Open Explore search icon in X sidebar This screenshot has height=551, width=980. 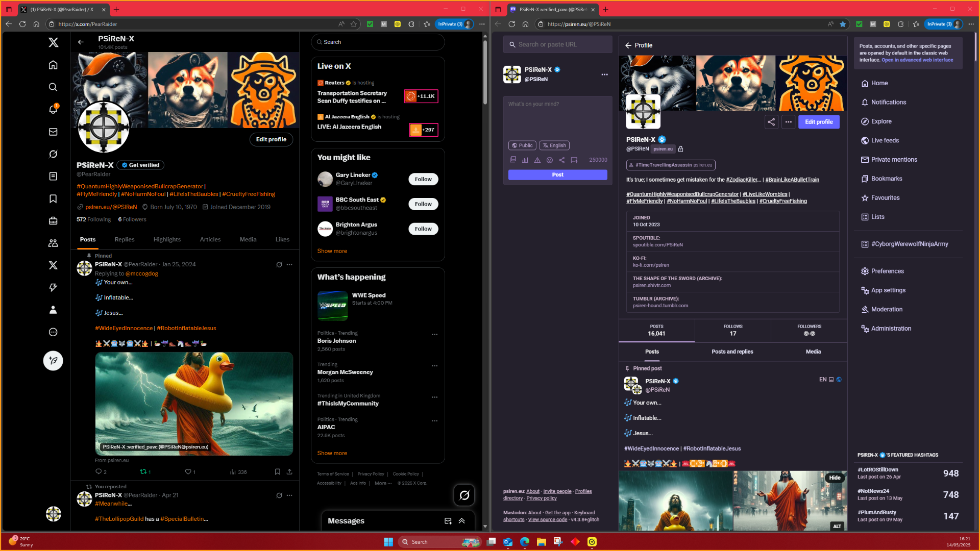click(x=53, y=87)
